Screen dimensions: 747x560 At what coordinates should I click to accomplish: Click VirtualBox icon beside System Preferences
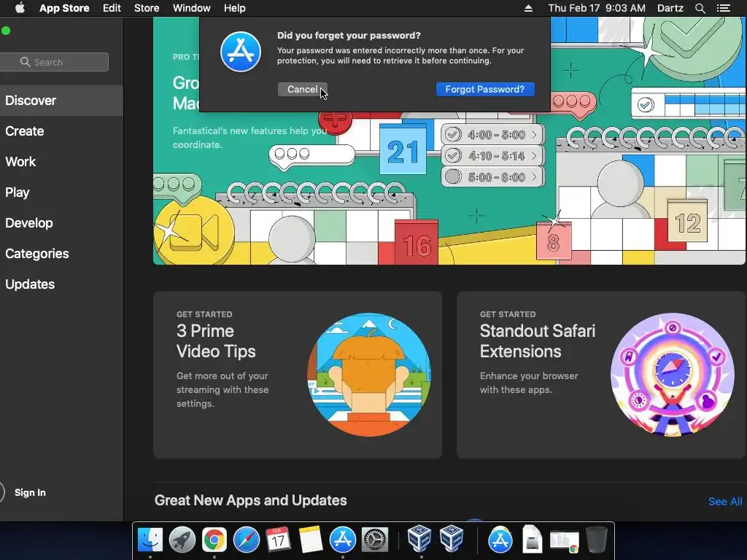419,539
